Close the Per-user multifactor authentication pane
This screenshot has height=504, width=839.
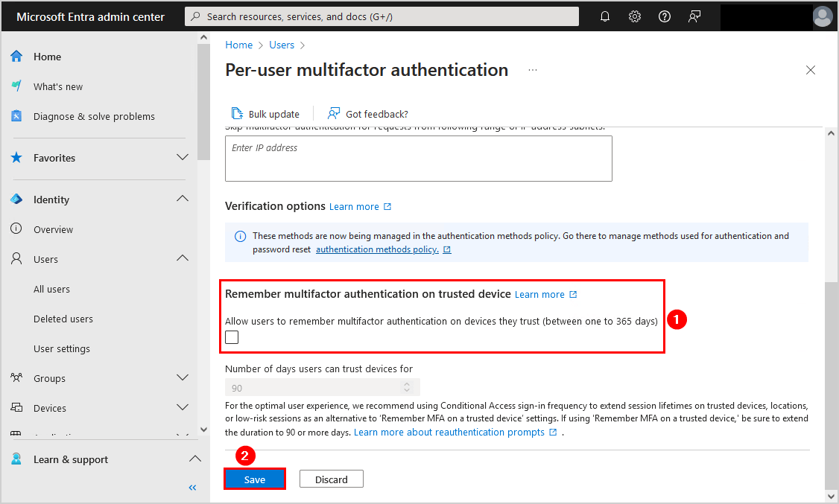811,70
